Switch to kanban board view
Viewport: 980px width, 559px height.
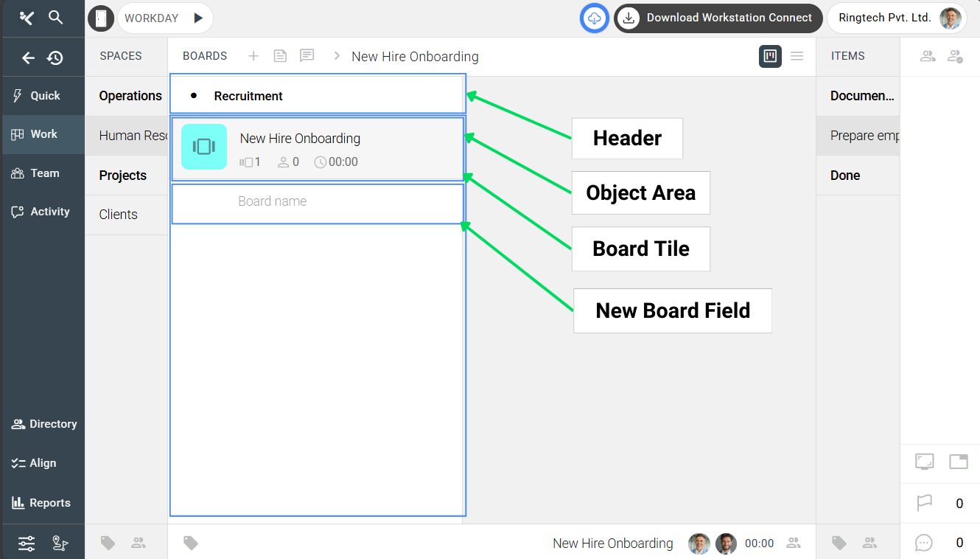(x=770, y=56)
